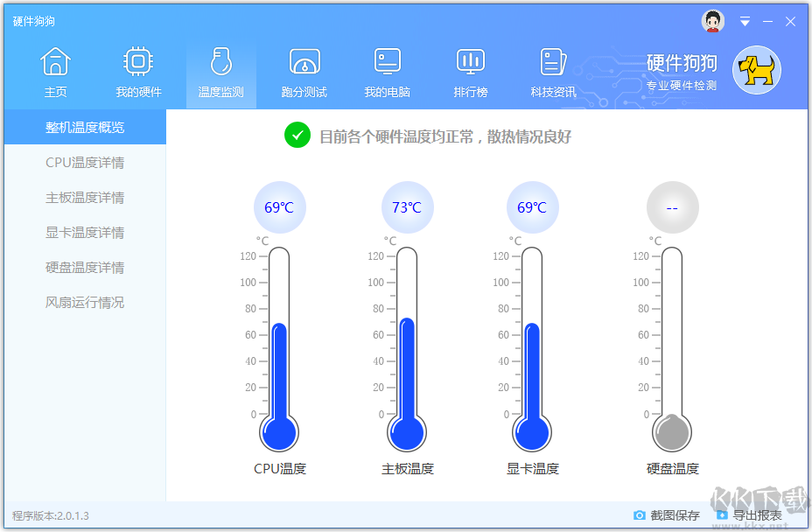
Task: Open 主板温度详情 from the sidebar
Action: tap(84, 197)
